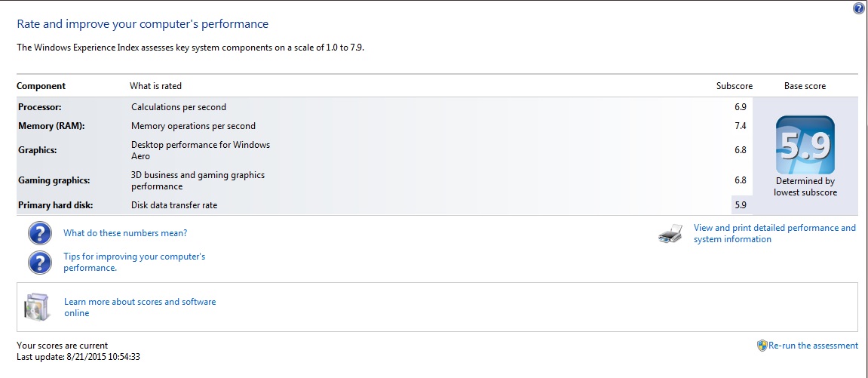
Task: Click the Processor subscore 6.9
Action: pyautogui.click(x=740, y=107)
